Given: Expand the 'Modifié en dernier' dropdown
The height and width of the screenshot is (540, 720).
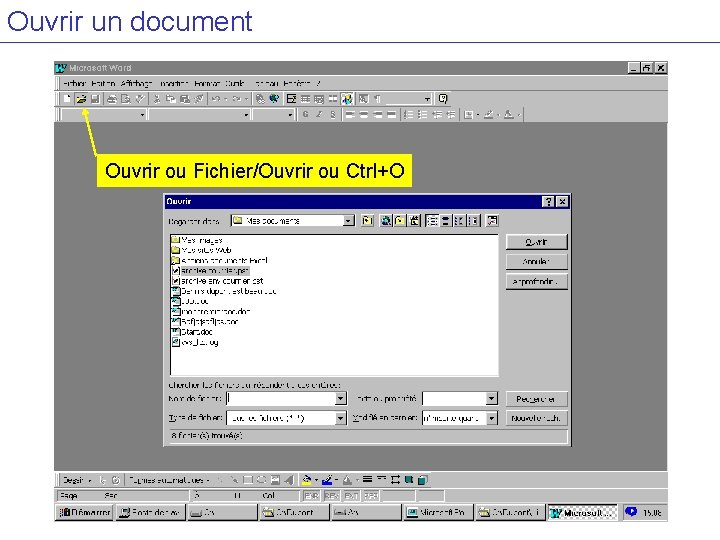Looking at the screenshot, I should coord(491,418).
